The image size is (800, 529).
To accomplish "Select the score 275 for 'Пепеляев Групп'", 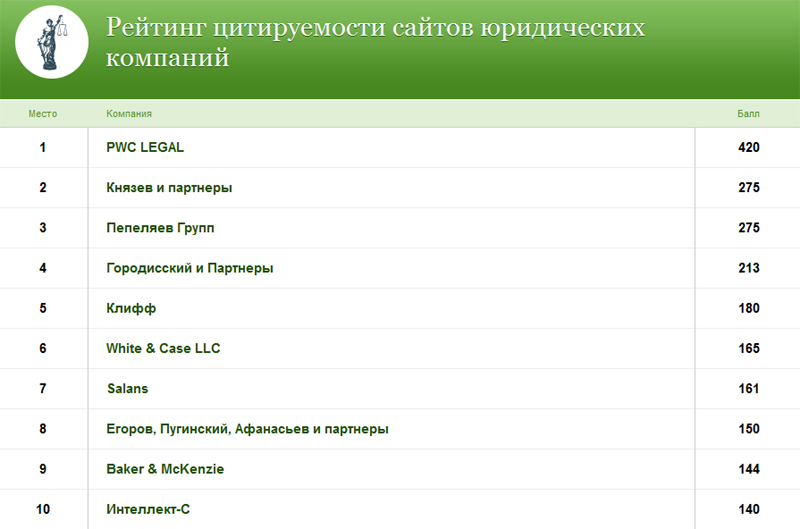I will (x=749, y=228).
